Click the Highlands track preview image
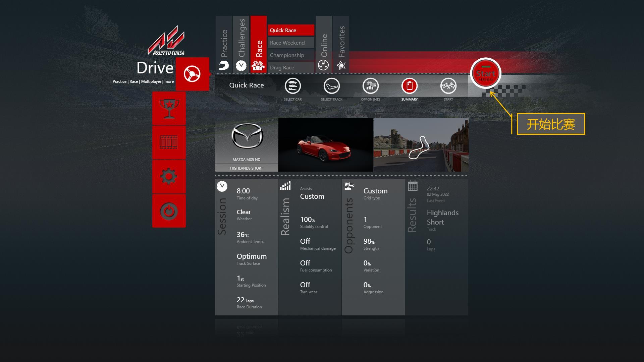 pos(421,145)
